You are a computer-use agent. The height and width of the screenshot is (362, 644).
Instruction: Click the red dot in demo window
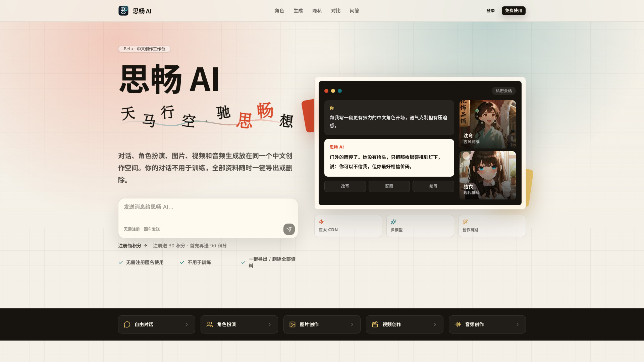[326, 91]
